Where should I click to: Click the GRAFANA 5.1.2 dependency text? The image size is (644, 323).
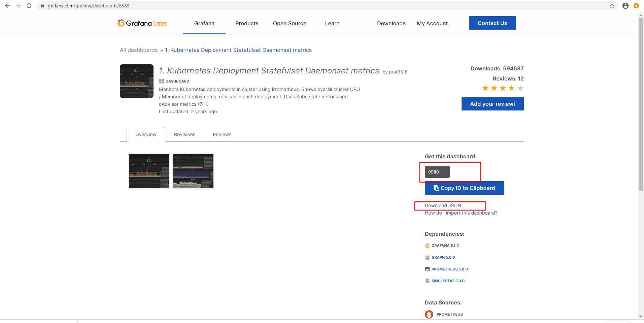coord(445,246)
